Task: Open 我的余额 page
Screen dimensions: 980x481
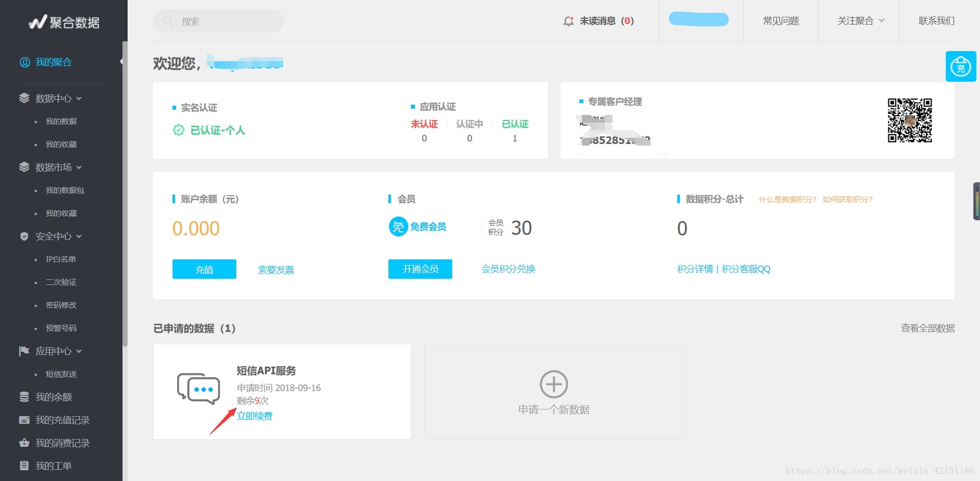Action: [54, 397]
